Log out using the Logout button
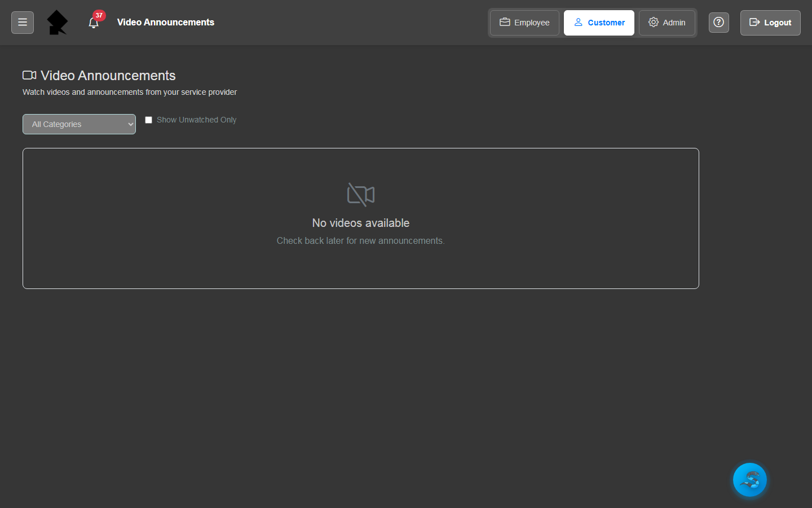The height and width of the screenshot is (508, 812). coord(770,23)
